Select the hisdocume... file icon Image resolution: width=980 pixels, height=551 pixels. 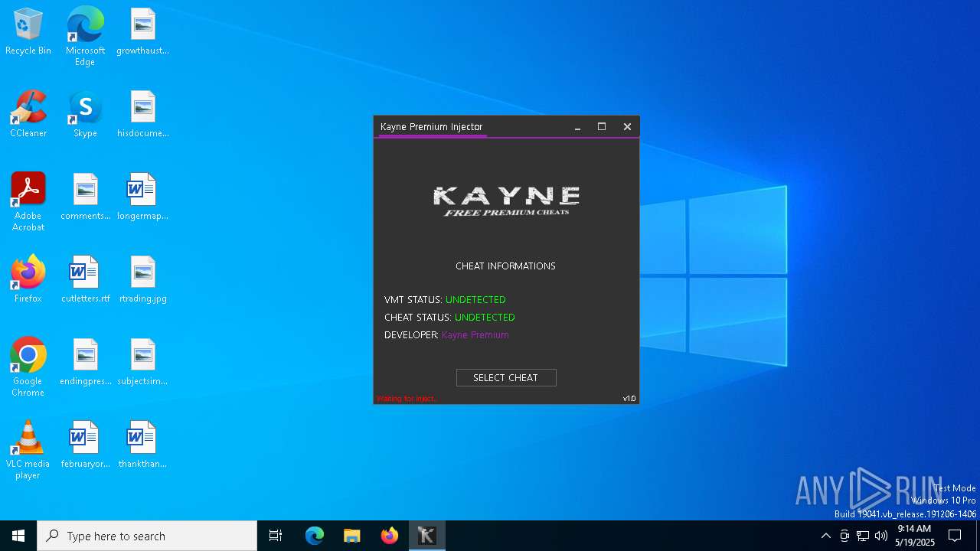pyautogui.click(x=142, y=115)
